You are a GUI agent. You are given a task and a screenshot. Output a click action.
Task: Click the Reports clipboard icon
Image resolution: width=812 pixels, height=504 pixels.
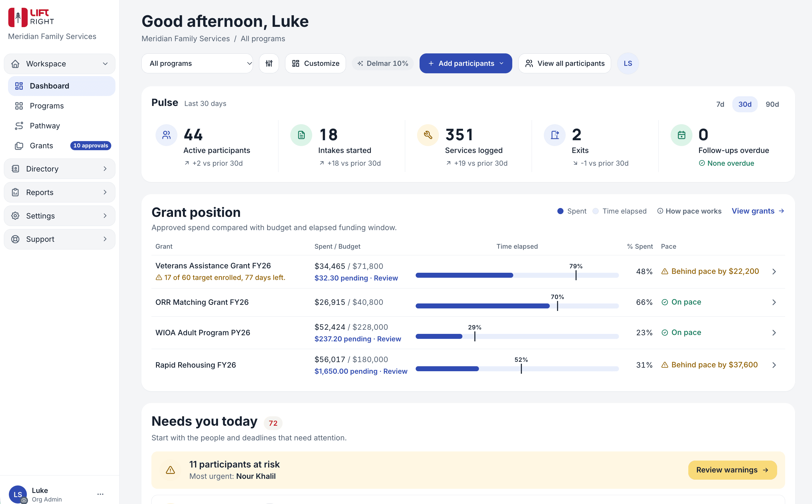click(15, 192)
